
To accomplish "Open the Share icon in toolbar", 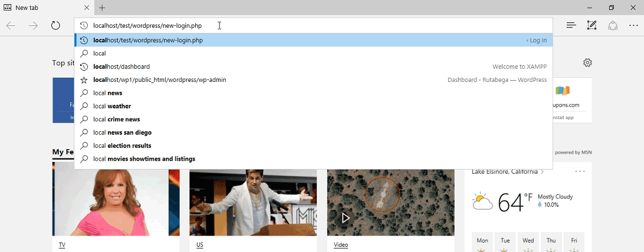I will pos(613,25).
